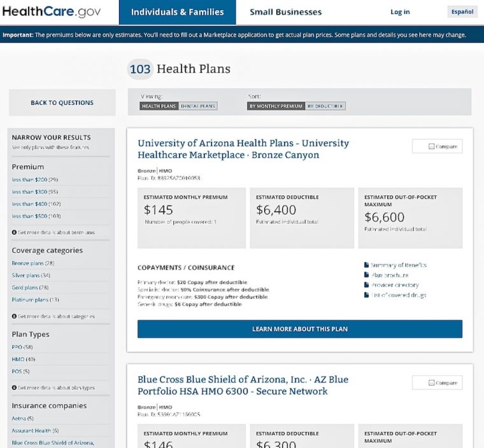Filter by POS plan type
The height and width of the screenshot is (448, 484).
point(20,372)
